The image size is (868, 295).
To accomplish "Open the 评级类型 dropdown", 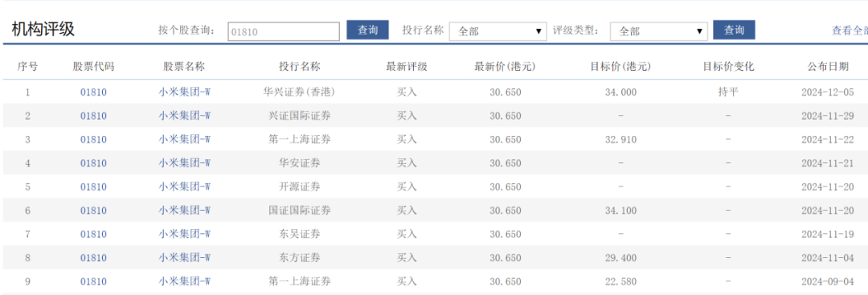I will pos(659,31).
